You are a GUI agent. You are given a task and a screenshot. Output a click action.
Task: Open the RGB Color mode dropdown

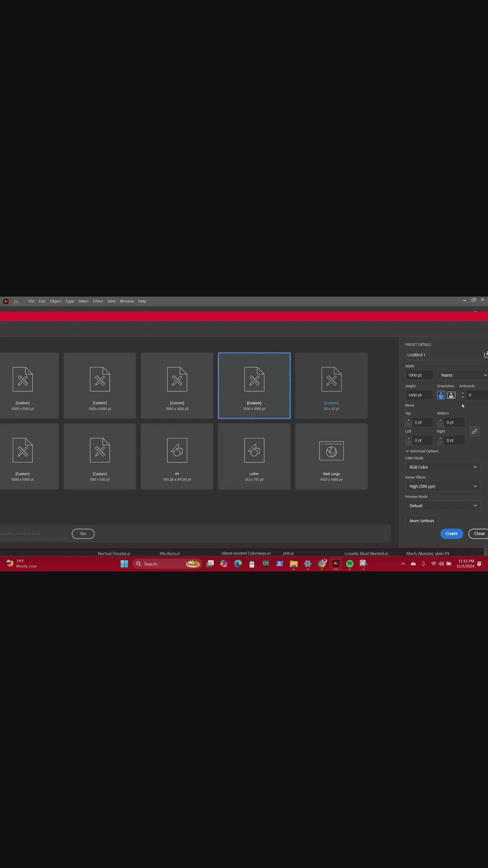[x=442, y=467]
